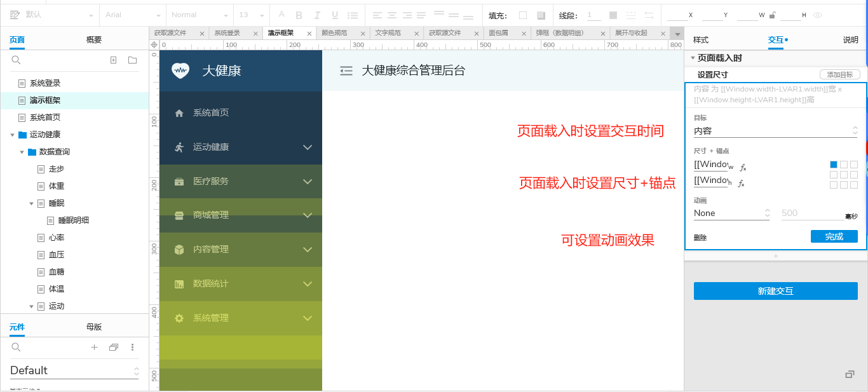Image resolution: width=868 pixels, height=392 pixels.
Task: Click the add folder icon in pages panel
Action: [x=132, y=60]
